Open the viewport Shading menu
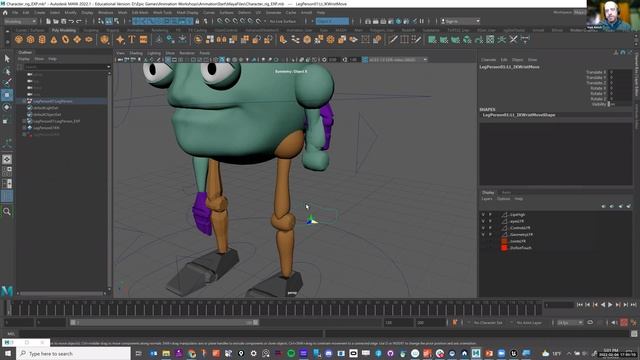Screen dimensions: 640x360 pyautogui.click(x=136, y=53)
